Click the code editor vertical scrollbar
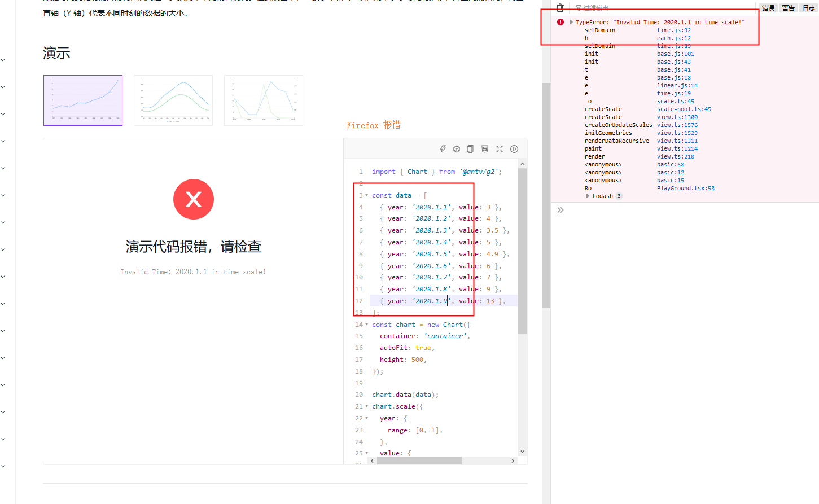The height and width of the screenshot is (504, 819). (x=522, y=251)
